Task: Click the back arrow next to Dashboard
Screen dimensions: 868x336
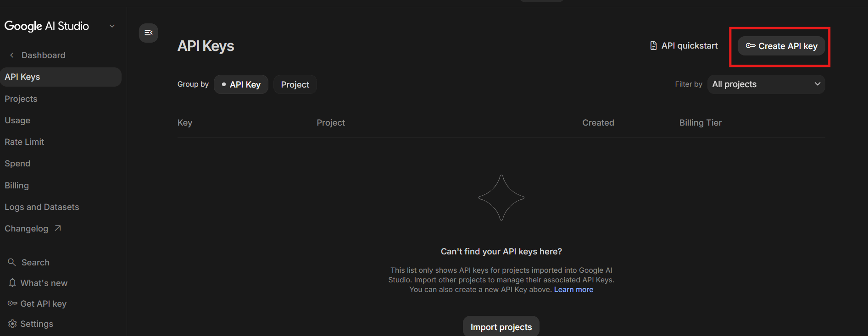Action: [x=12, y=55]
